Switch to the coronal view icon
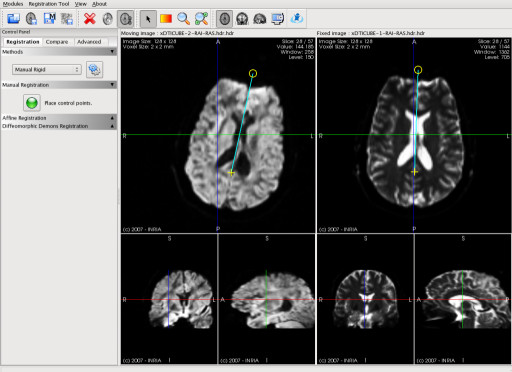The width and height of the screenshot is (512, 372). tap(242, 19)
